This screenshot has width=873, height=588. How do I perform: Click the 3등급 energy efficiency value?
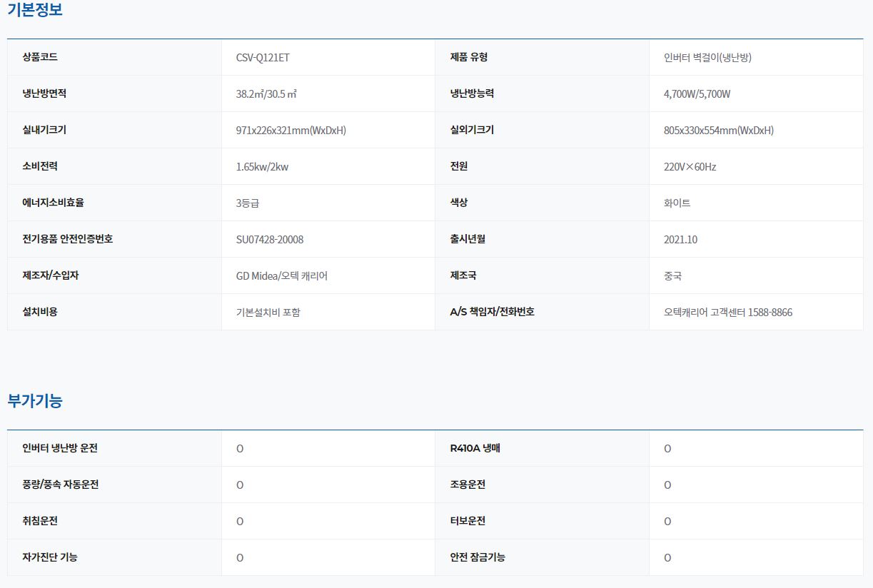coord(248,203)
